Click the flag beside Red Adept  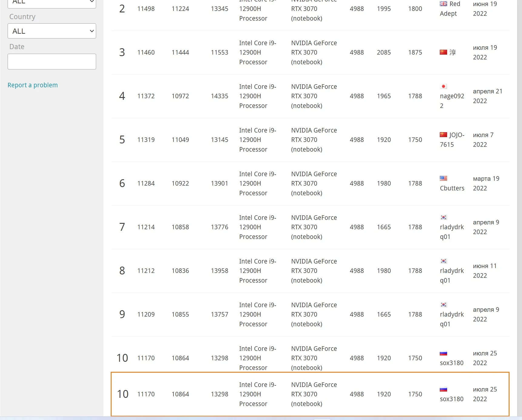point(443,4)
